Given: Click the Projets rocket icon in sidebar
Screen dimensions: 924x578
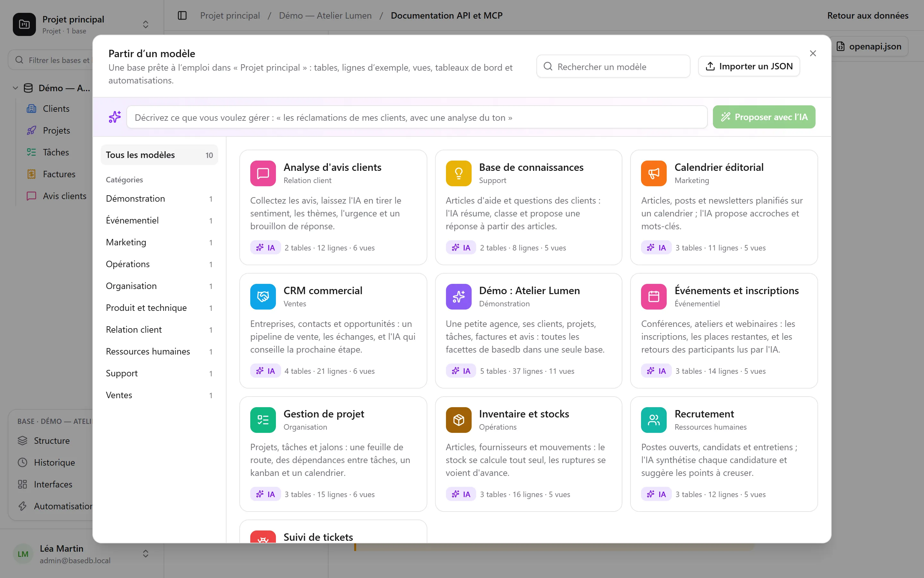Looking at the screenshot, I should tap(31, 130).
